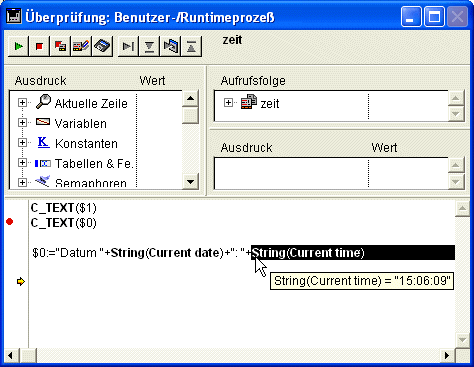Select Aktuelle Zeile row
Viewport: 474px width, 367px height.
pos(91,104)
